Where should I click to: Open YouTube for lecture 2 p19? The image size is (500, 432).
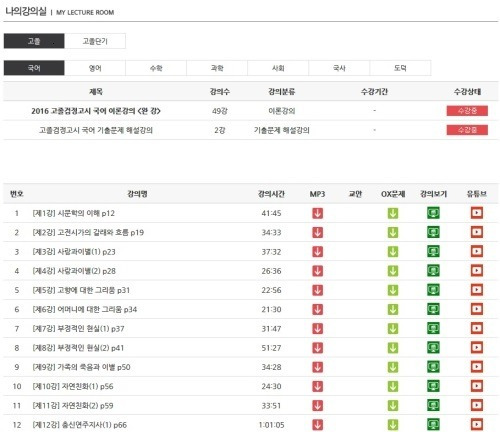pos(477,232)
